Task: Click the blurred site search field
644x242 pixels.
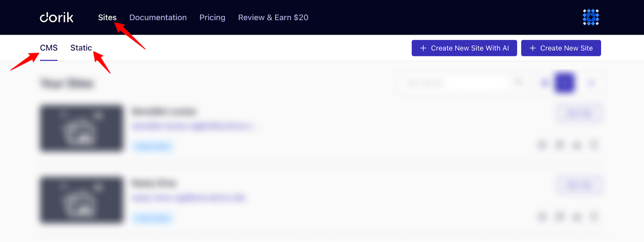Action: (463, 83)
